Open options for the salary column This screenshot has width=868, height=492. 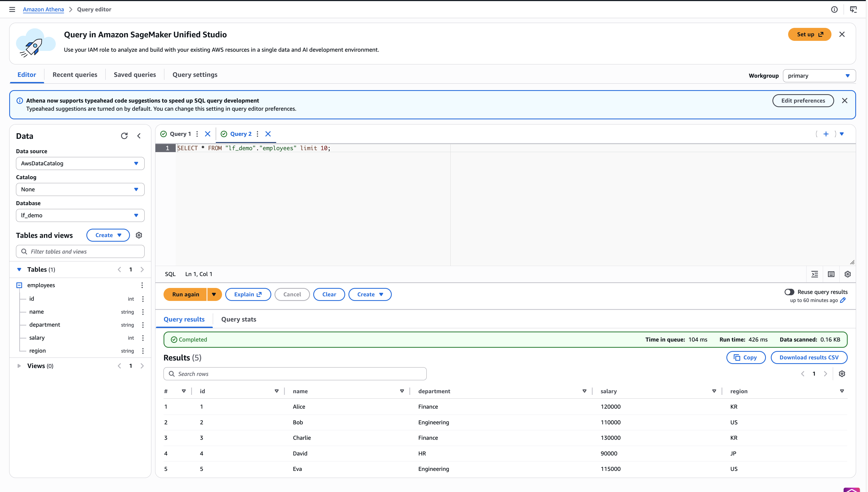click(143, 338)
